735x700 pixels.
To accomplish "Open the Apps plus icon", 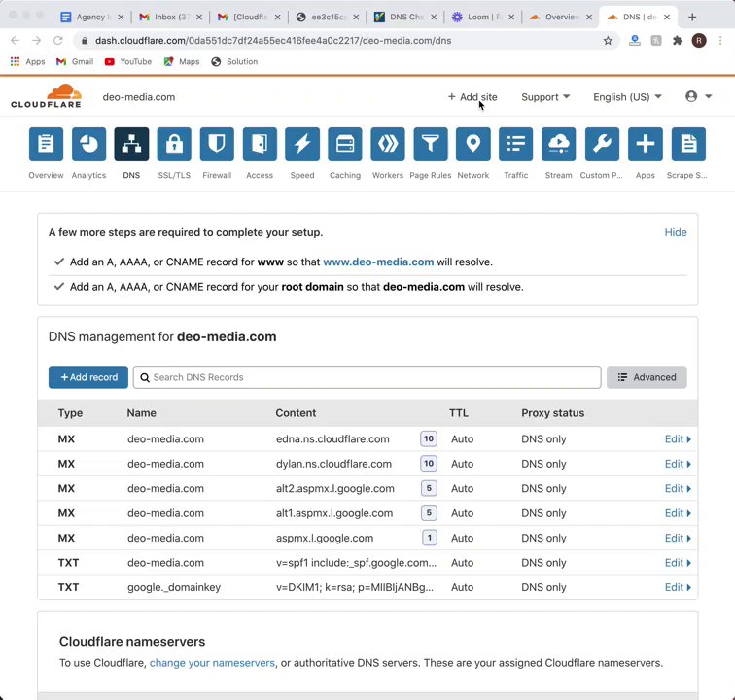I will point(646,144).
